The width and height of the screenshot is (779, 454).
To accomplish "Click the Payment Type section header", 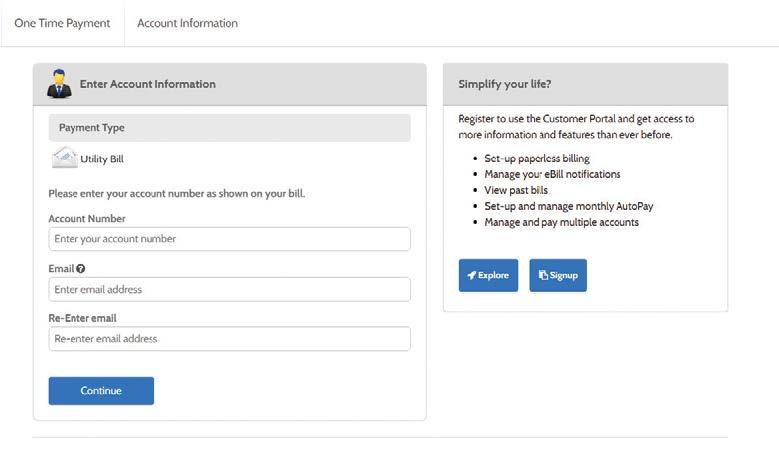I will 229,128.
